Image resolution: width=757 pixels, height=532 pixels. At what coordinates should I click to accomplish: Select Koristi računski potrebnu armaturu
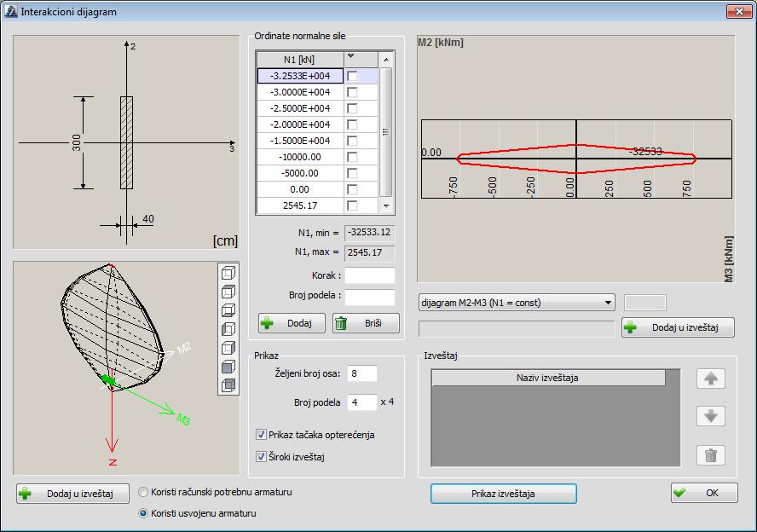coord(143,492)
